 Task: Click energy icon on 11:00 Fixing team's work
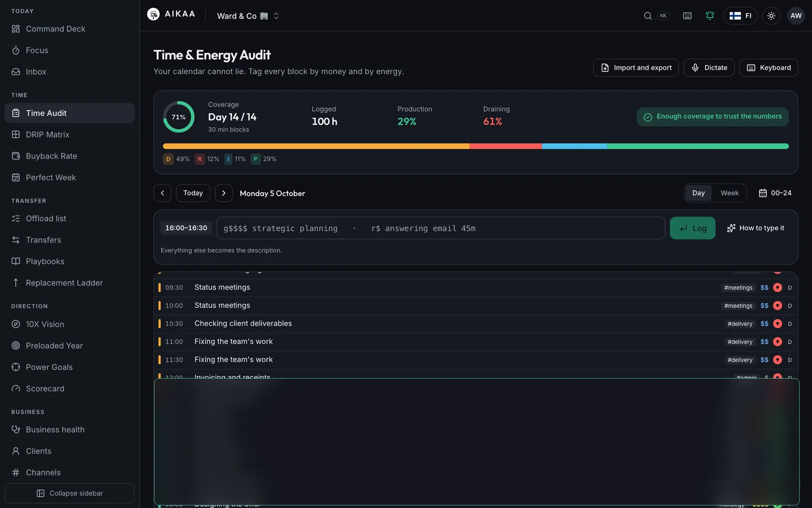777,342
